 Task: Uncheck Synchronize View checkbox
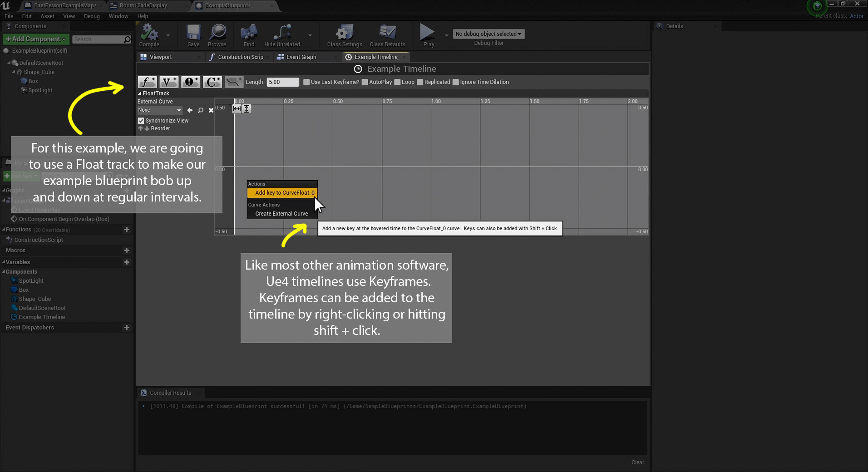tap(141, 121)
